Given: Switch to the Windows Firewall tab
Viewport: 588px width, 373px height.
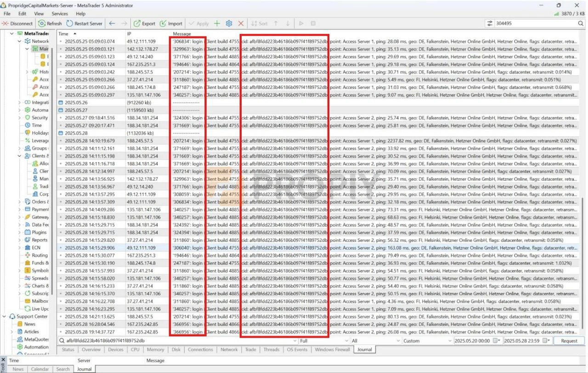Looking at the screenshot, I should coord(332,350).
